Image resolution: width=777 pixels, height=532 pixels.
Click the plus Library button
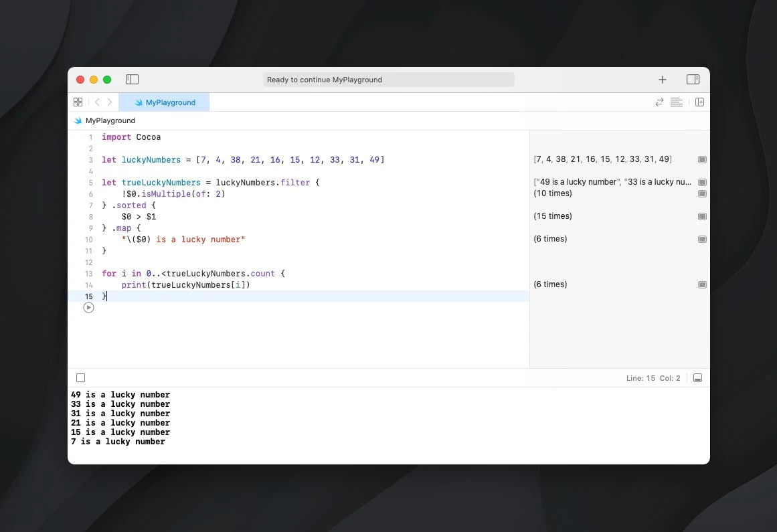point(662,80)
